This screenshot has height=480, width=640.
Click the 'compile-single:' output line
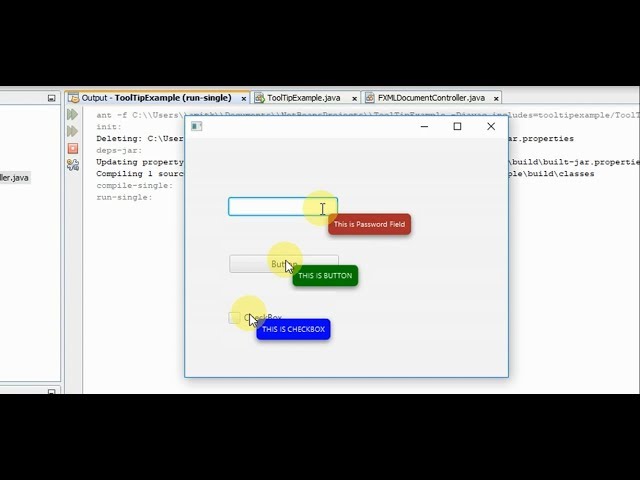point(135,186)
